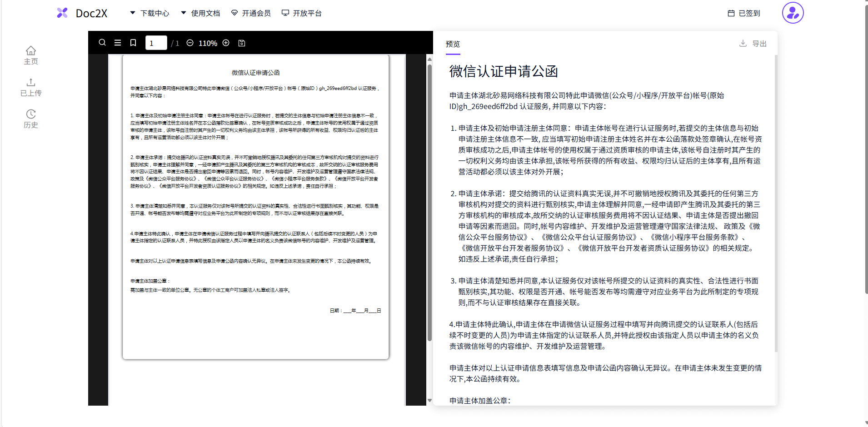Click the export download icon
The height and width of the screenshot is (427, 868).
(x=743, y=43)
